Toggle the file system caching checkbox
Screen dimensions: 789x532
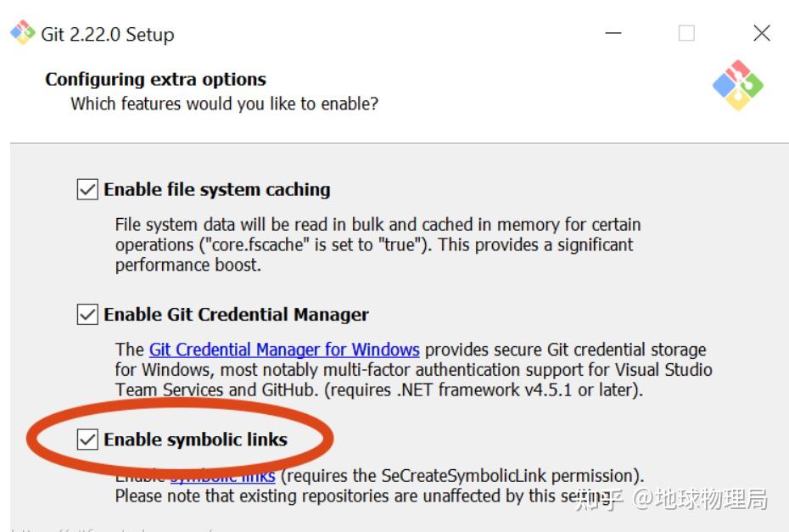[x=87, y=190]
